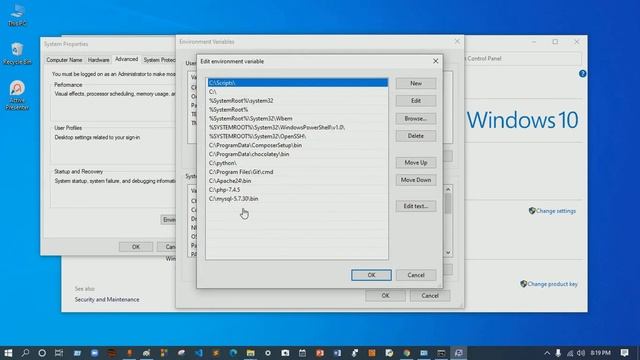The image size is (640, 360).
Task: Select the %SystemRoot% entry
Action: (297, 109)
